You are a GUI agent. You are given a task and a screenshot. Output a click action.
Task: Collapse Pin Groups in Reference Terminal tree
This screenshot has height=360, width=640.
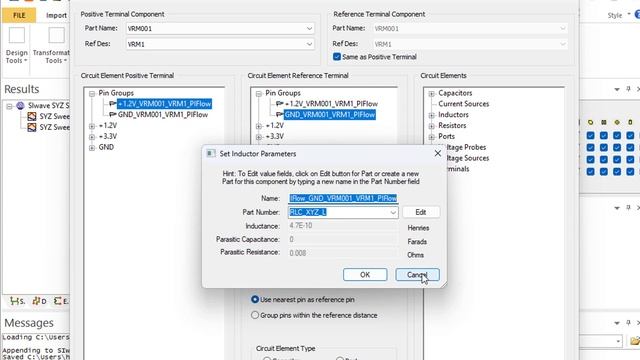(x=258, y=93)
